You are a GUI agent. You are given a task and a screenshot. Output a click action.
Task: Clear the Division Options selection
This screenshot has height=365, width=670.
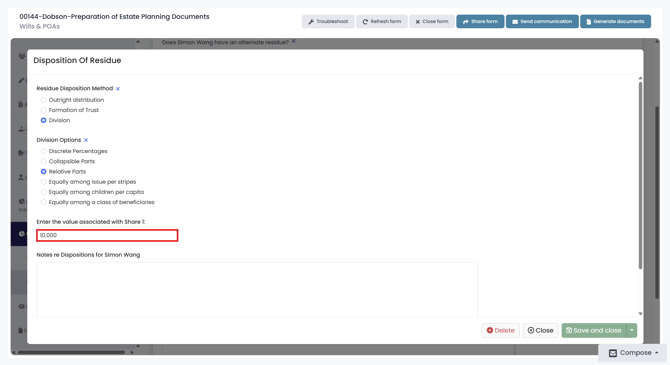click(x=86, y=140)
